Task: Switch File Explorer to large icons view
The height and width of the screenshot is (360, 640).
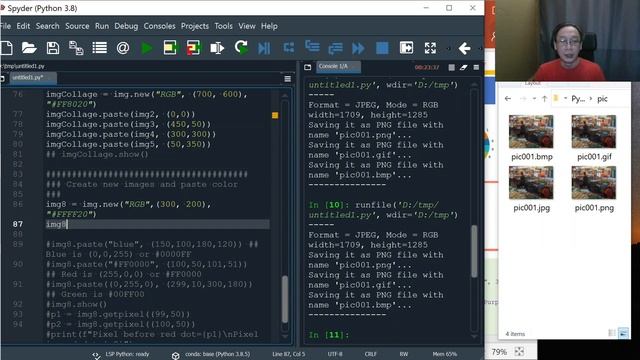Action: pos(623,333)
